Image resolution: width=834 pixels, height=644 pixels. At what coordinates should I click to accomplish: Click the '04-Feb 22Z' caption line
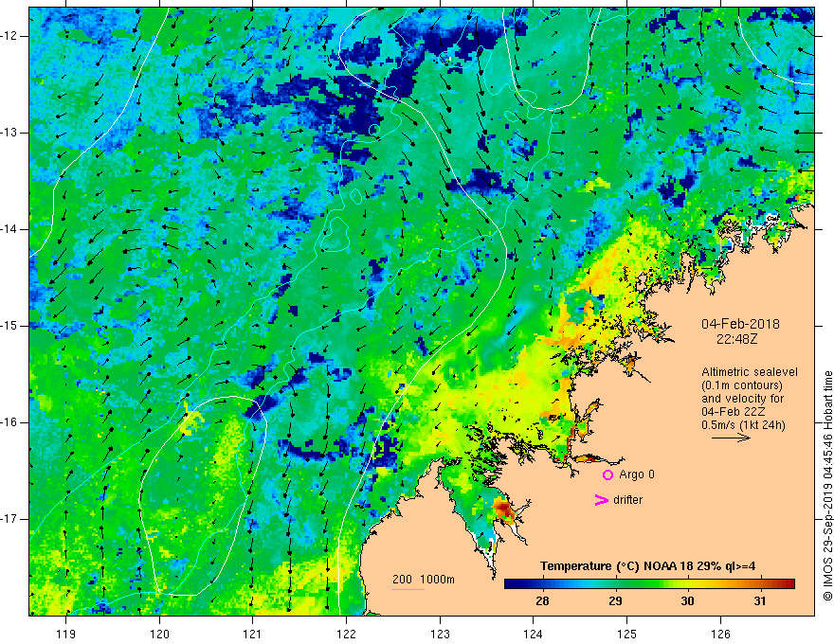pyautogui.click(x=734, y=412)
